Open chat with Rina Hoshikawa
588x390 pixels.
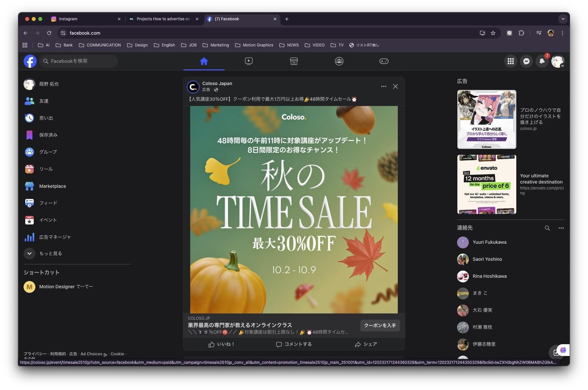coord(511,276)
